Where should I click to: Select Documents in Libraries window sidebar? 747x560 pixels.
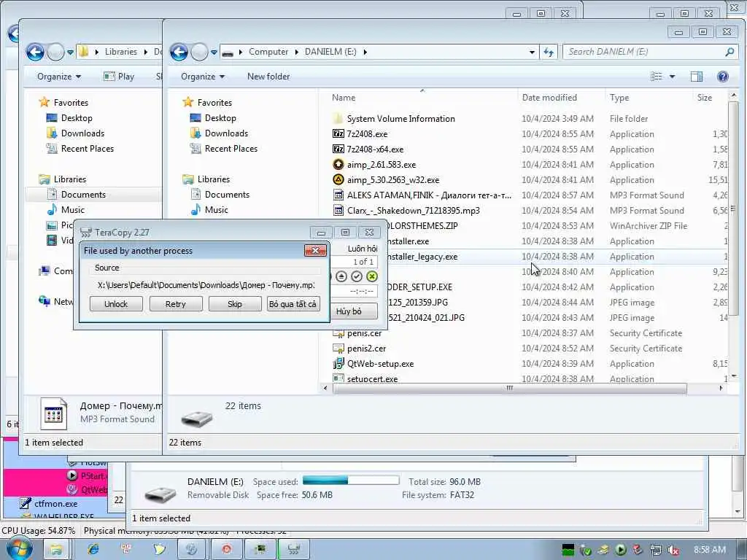coord(83,194)
